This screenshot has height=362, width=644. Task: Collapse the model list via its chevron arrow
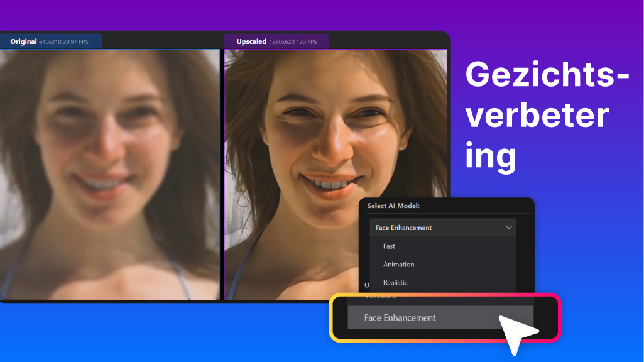[509, 228]
